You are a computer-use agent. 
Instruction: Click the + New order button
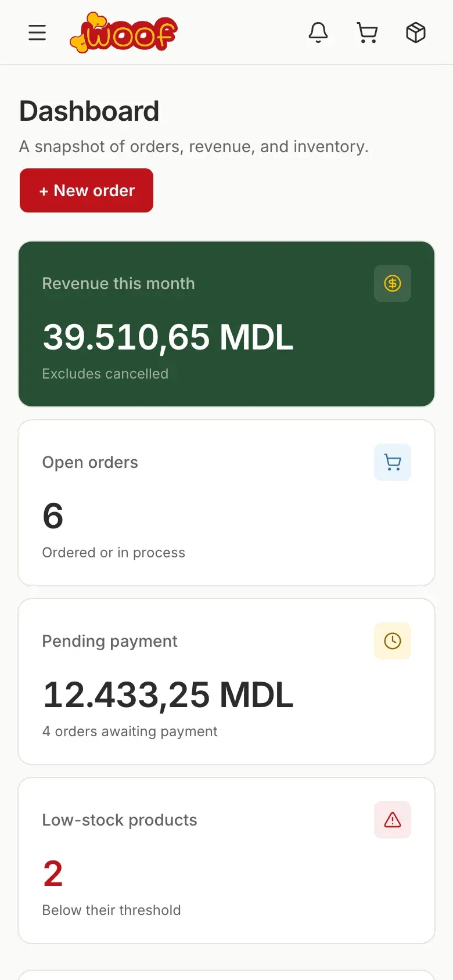pos(87,190)
